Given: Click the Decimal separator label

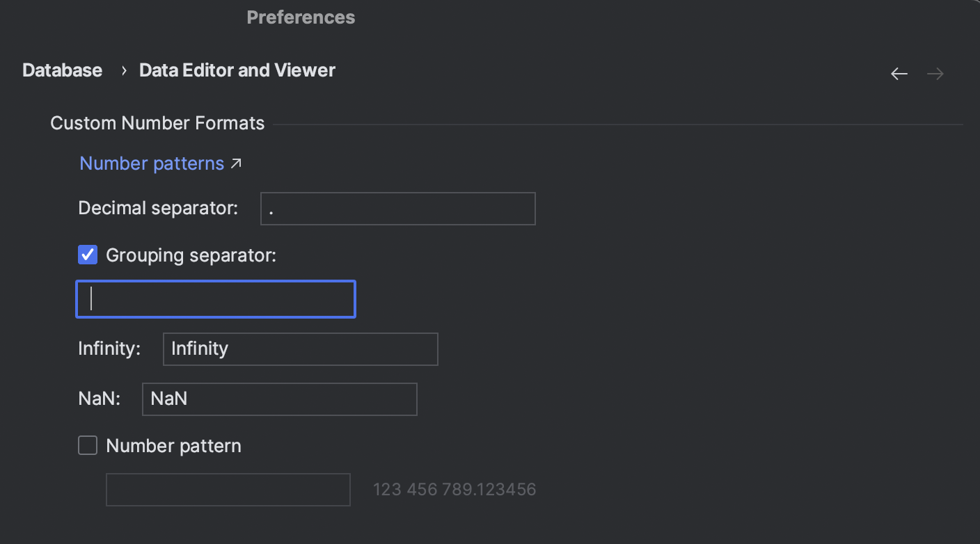Looking at the screenshot, I should click(x=158, y=208).
